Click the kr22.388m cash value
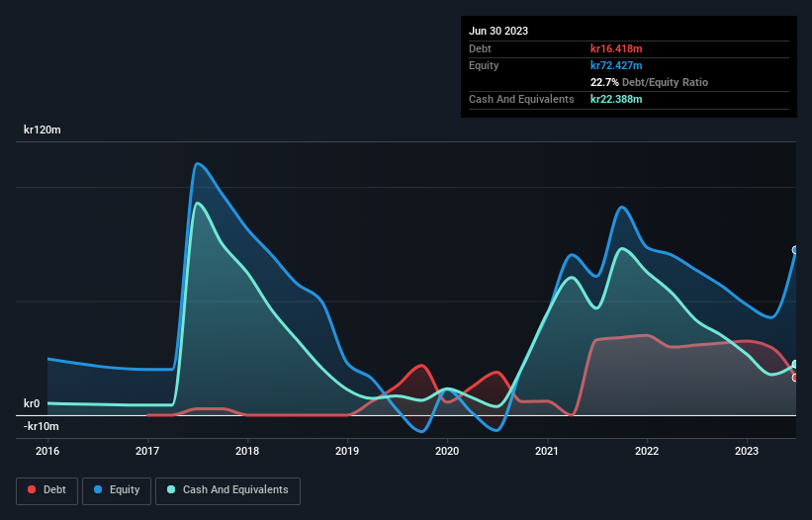 pyautogui.click(x=616, y=99)
